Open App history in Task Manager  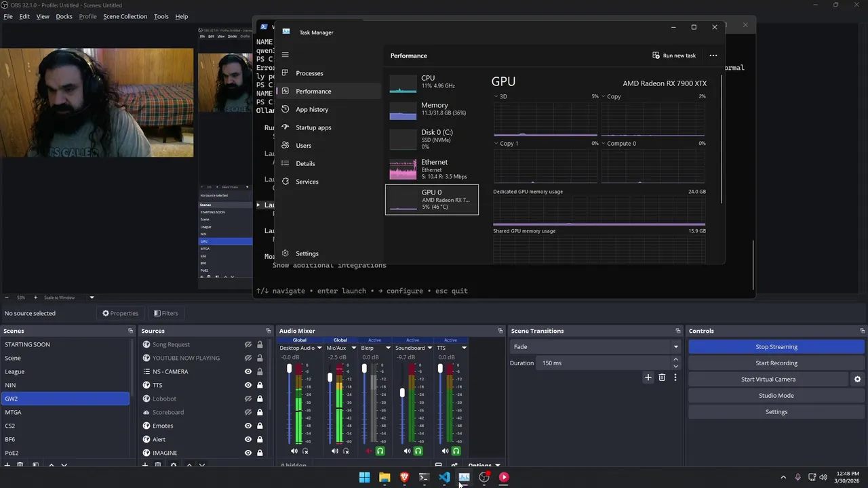tap(329, 109)
